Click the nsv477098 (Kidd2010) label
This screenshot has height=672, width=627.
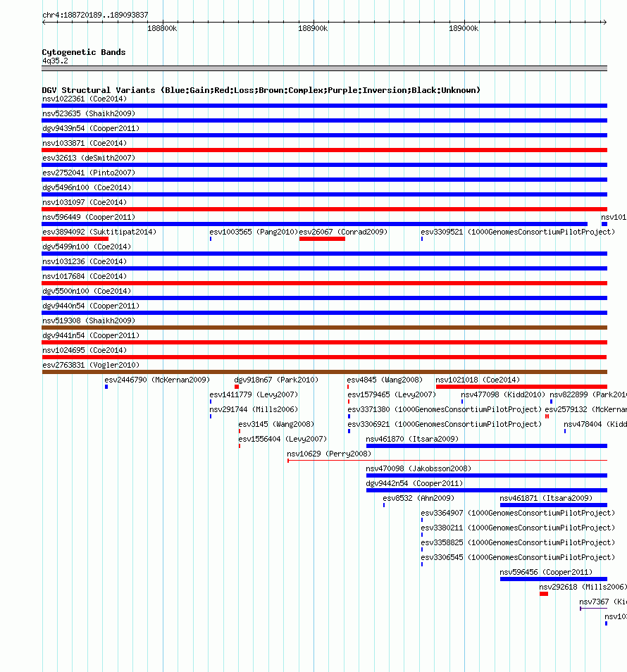coord(503,394)
